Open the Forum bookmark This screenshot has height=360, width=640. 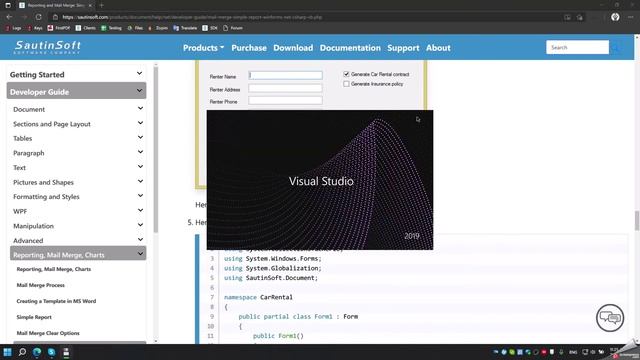pos(233,28)
